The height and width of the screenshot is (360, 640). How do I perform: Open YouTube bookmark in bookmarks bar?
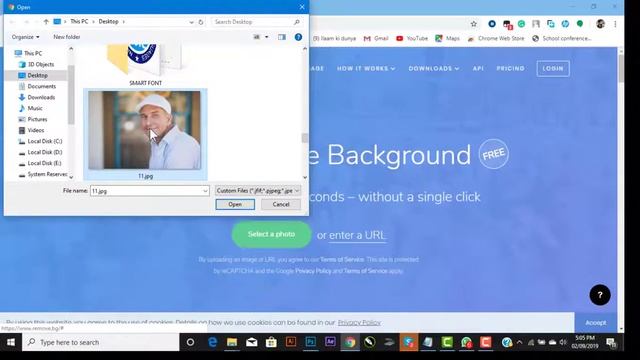pyautogui.click(x=412, y=38)
